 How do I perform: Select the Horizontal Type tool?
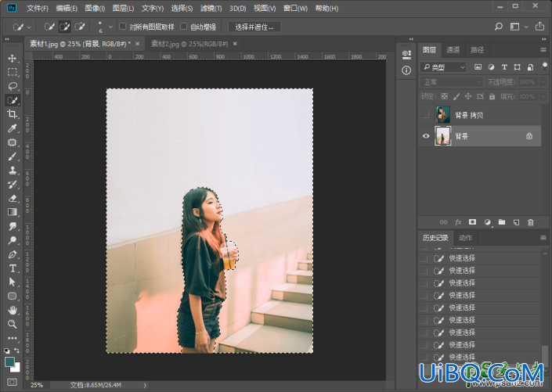coord(13,268)
